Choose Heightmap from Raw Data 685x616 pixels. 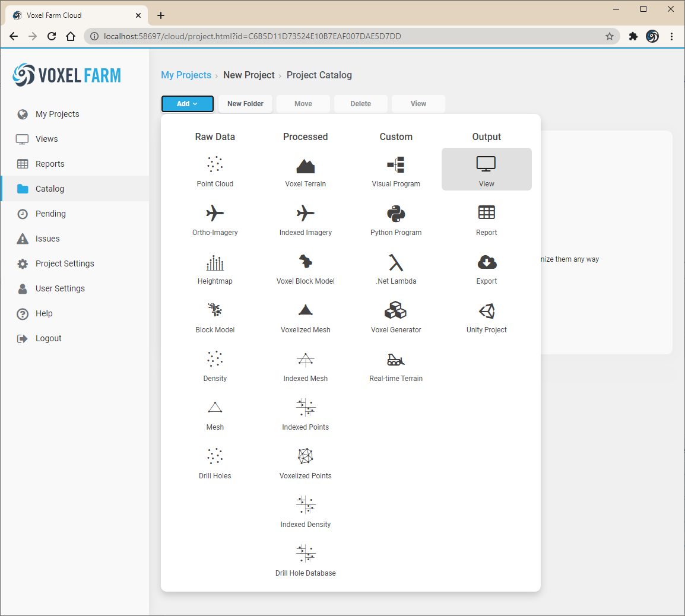[x=215, y=269]
